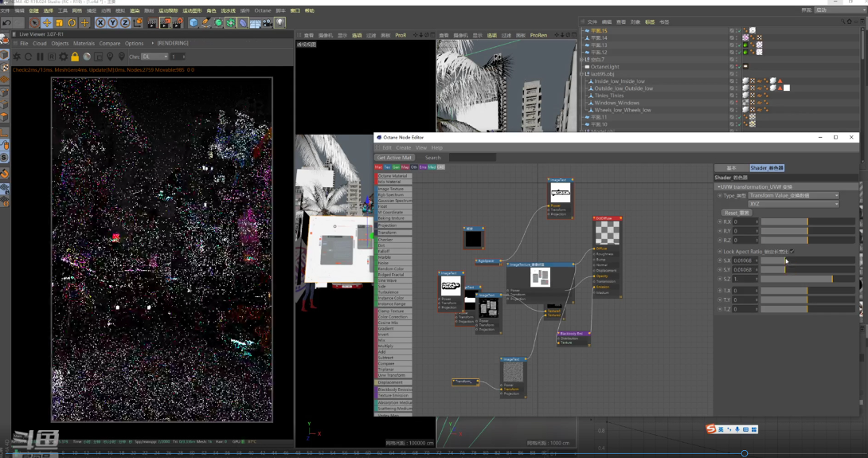This screenshot has height=458, width=868.
Task: Open Live Viewer Materials menu
Action: tap(84, 43)
